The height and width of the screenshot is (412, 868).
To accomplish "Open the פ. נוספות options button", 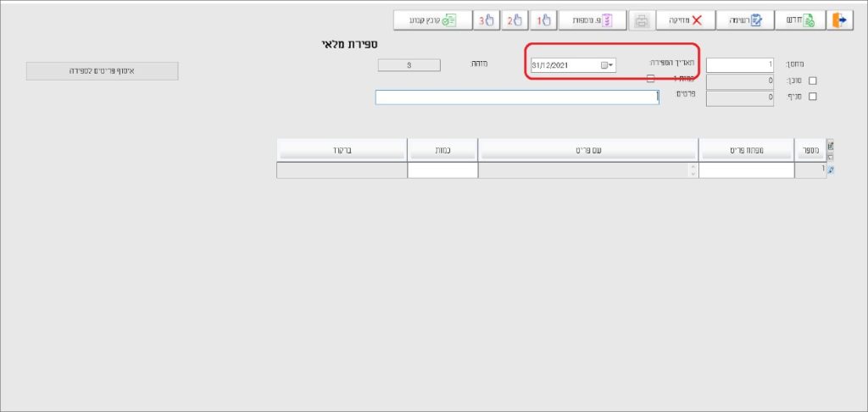I will tap(593, 20).
